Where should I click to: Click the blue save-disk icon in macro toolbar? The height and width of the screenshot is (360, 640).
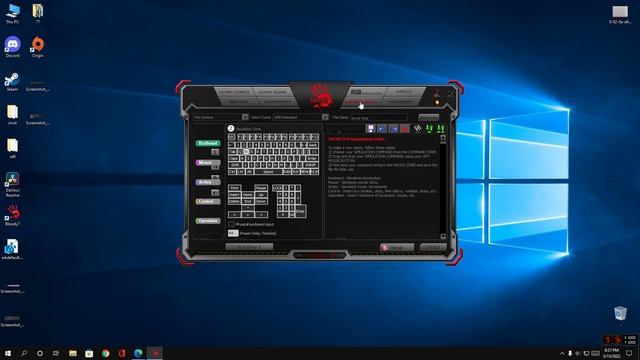(x=370, y=129)
